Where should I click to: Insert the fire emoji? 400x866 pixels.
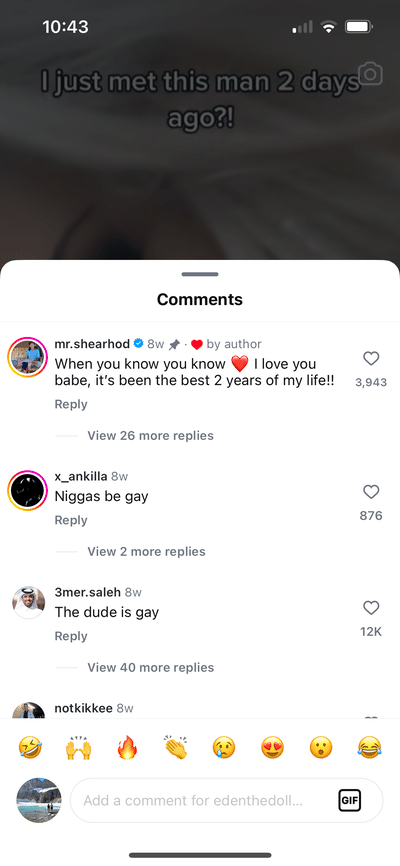pyautogui.click(x=127, y=748)
